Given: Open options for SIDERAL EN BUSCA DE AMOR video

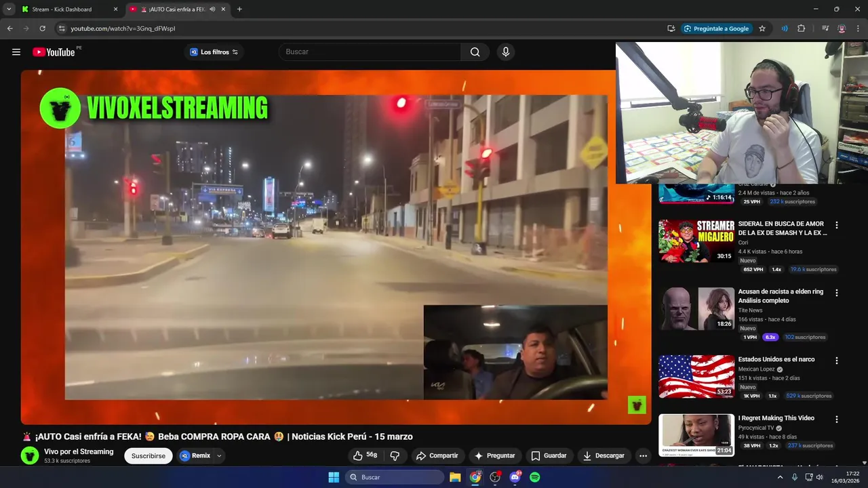Looking at the screenshot, I should coord(836,225).
